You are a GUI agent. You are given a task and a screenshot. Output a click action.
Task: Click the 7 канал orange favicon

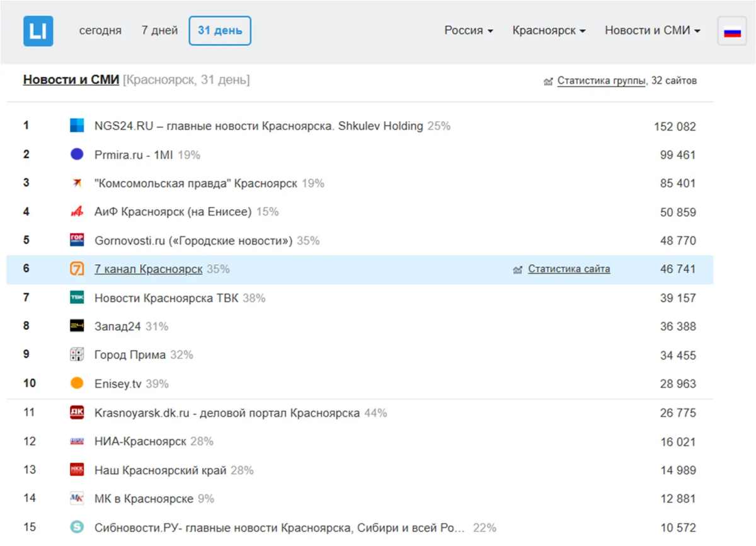[x=77, y=269]
